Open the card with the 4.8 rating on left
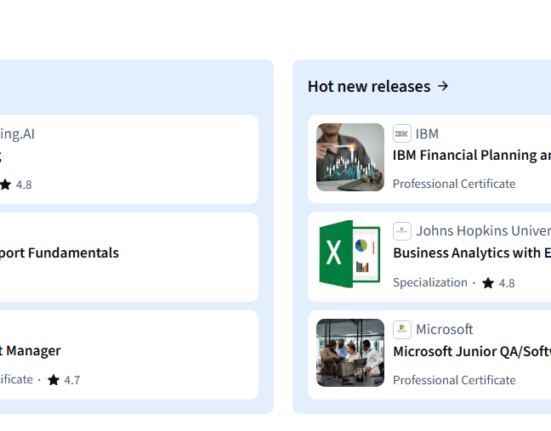The height and width of the screenshot is (431, 551). pos(129,159)
